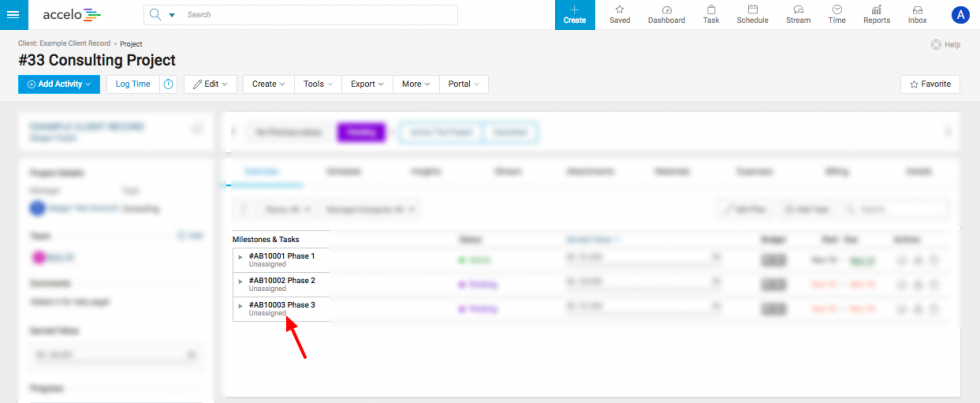The width and height of the screenshot is (980, 403).
Task: Open the Edit dropdown menu
Action: point(210,84)
